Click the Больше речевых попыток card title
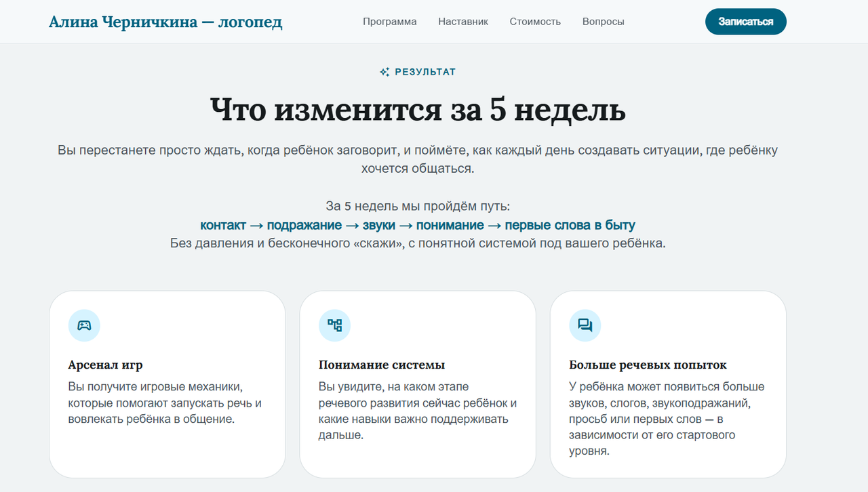The width and height of the screenshot is (868, 492). pos(648,365)
